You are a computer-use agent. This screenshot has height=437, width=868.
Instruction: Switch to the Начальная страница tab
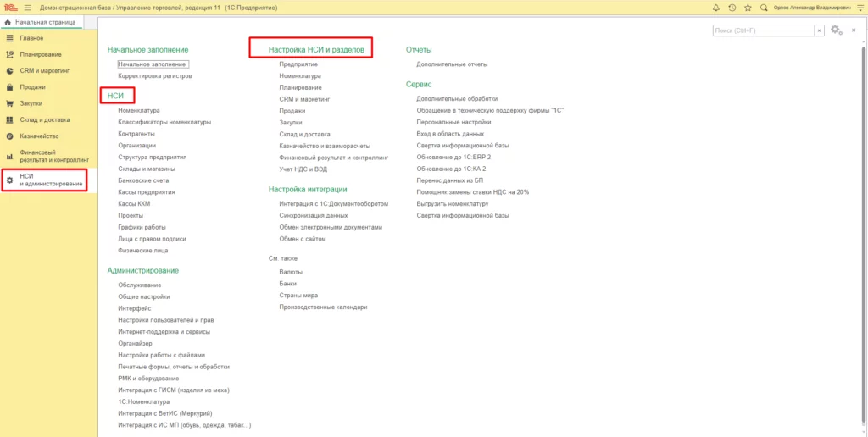(x=40, y=22)
